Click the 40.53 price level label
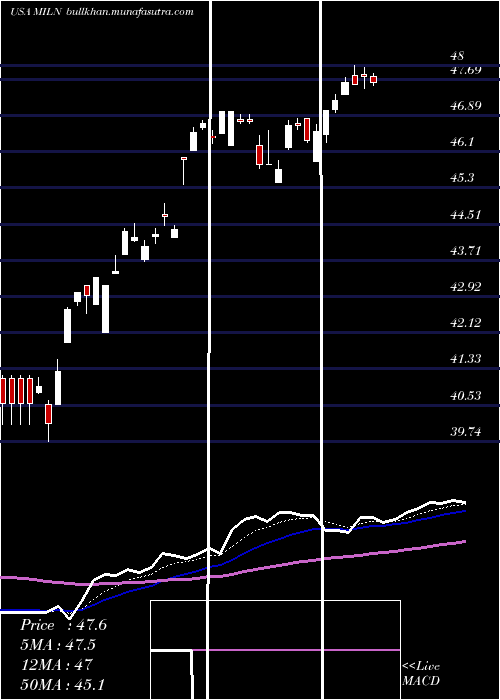500x700 pixels. 466,396
